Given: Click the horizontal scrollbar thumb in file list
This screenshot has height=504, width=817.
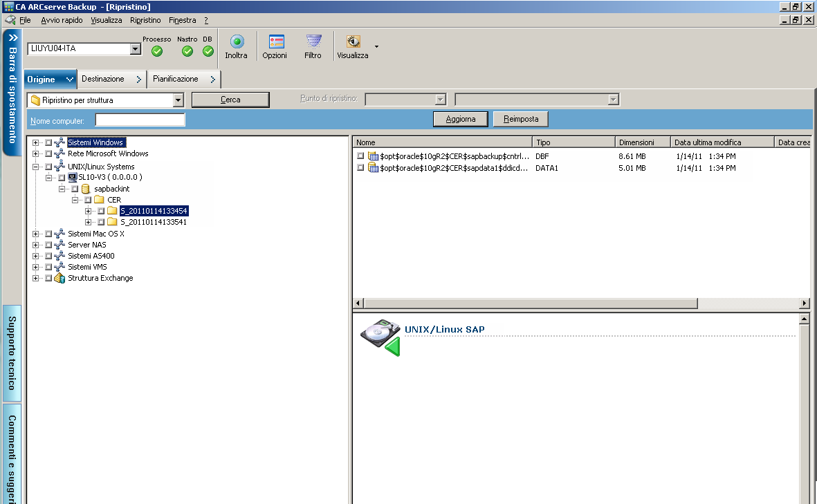Looking at the screenshot, I should coord(531,303).
